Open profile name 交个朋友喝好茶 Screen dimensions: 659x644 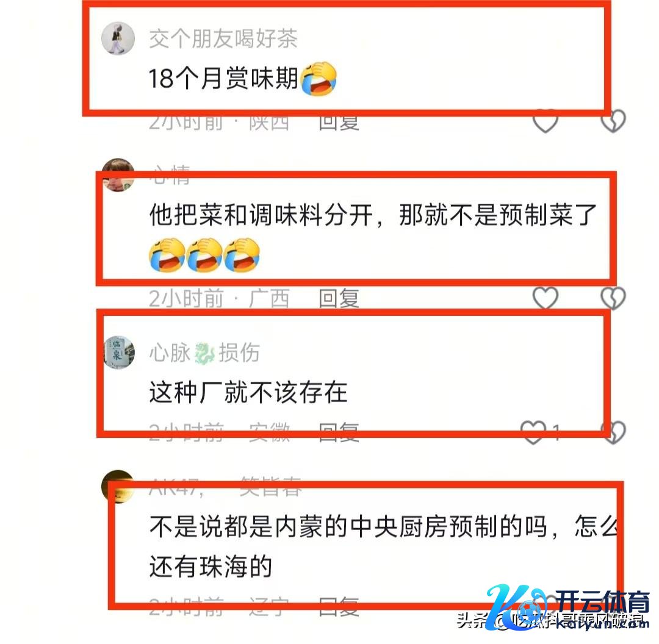[x=223, y=38]
